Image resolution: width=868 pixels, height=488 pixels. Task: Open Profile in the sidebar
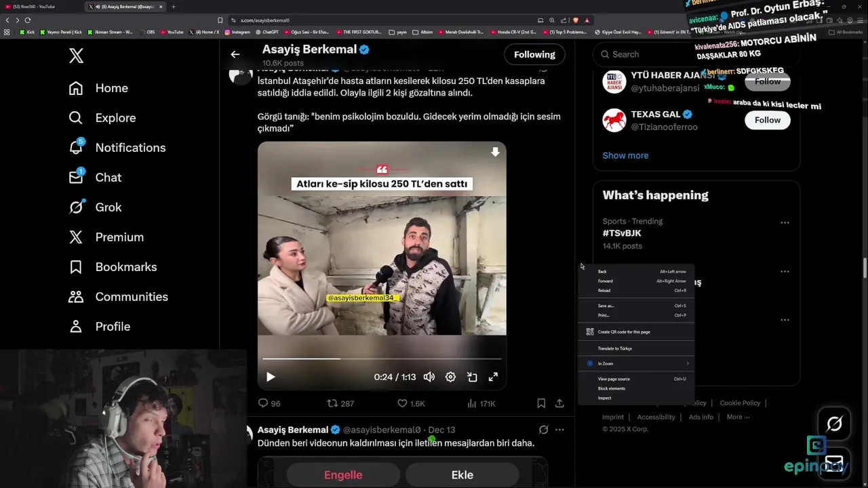tap(99, 327)
